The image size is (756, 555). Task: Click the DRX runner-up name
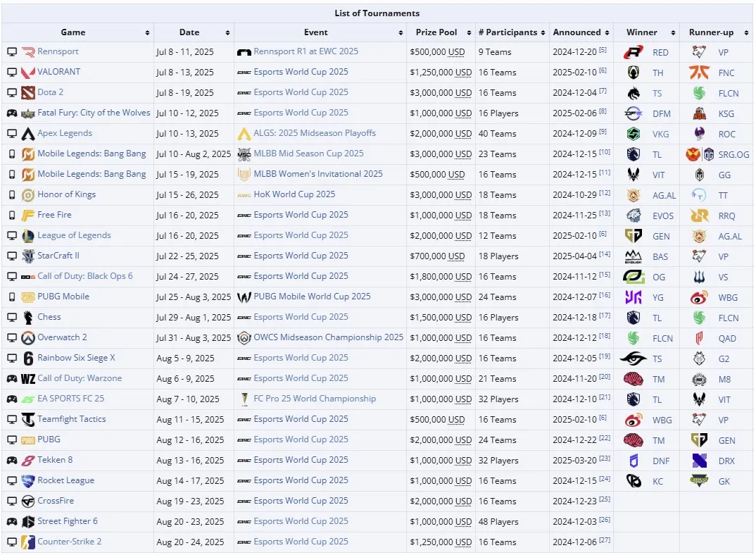[x=726, y=461]
